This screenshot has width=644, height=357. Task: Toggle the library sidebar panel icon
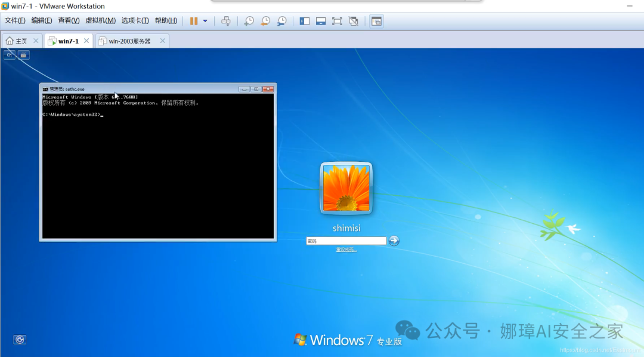tap(304, 21)
